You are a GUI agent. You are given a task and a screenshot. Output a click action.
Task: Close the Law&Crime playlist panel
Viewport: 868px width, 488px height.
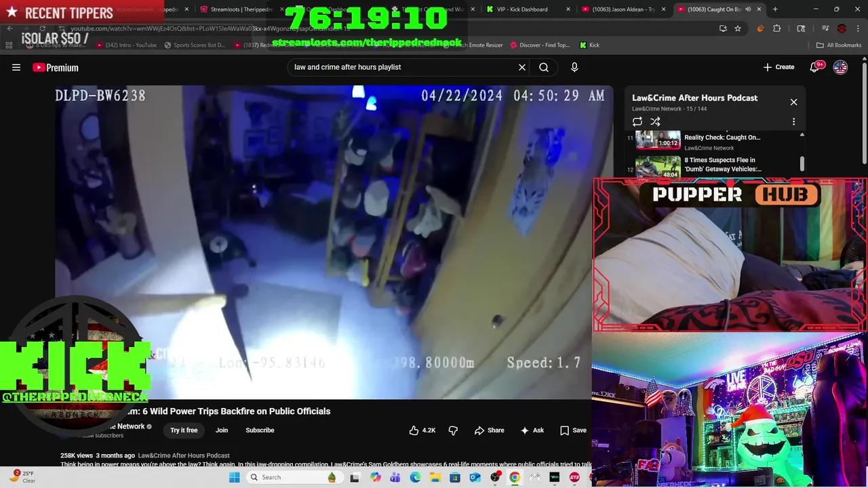pyautogui.click(x=793, y=102)
